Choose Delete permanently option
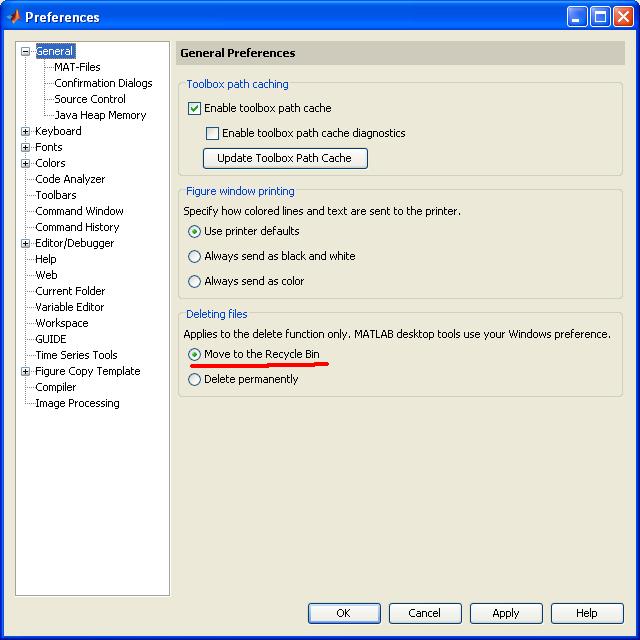The image size is (640, 640). tap(195, 380)
